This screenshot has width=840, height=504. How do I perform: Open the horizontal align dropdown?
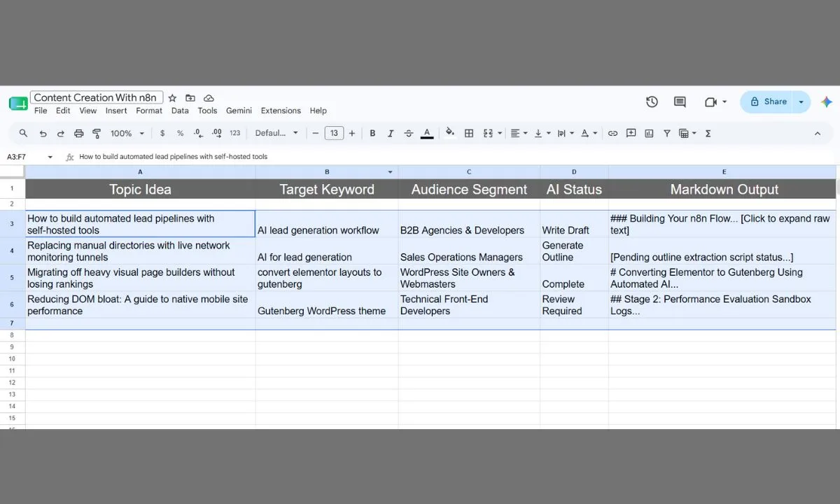click(x=519, y=133)
